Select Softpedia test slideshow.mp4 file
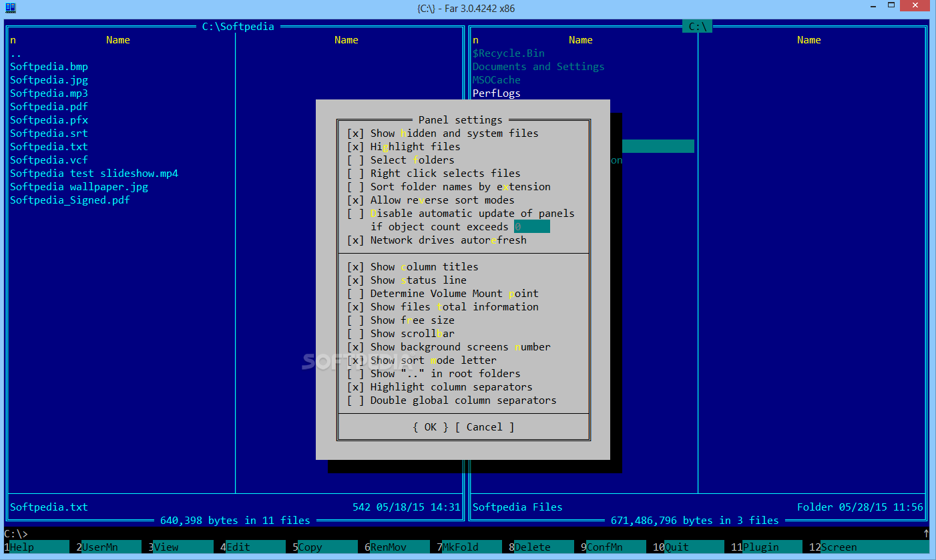 click(94, 174)
